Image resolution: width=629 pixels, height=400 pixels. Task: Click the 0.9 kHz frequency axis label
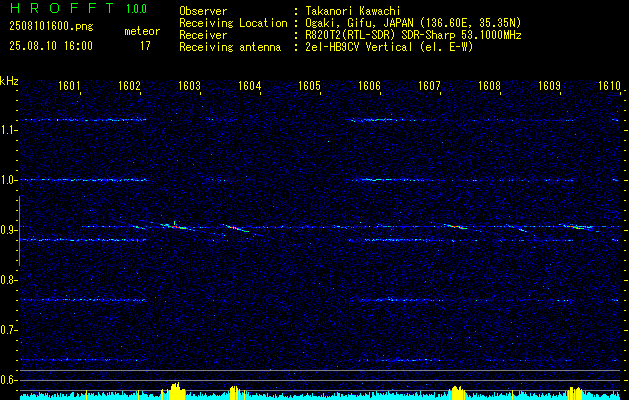(x=8, y=230)
